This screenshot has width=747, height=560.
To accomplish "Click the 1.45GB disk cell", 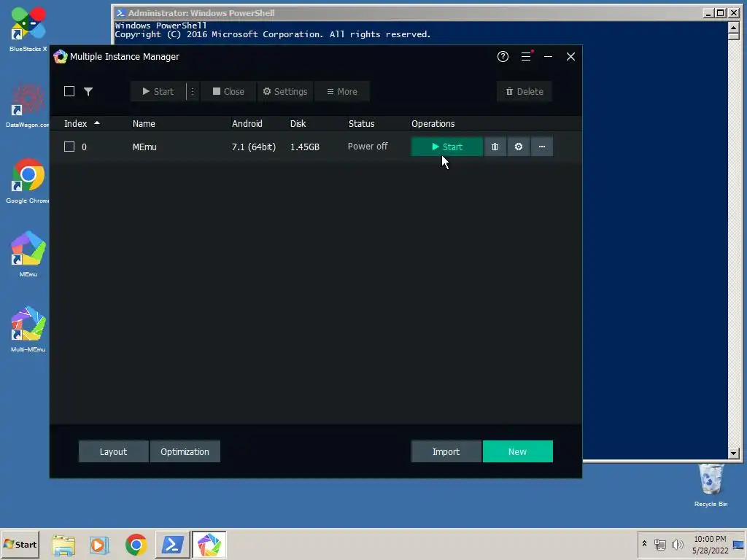I will pyautogui.click(x=304, y=147).
